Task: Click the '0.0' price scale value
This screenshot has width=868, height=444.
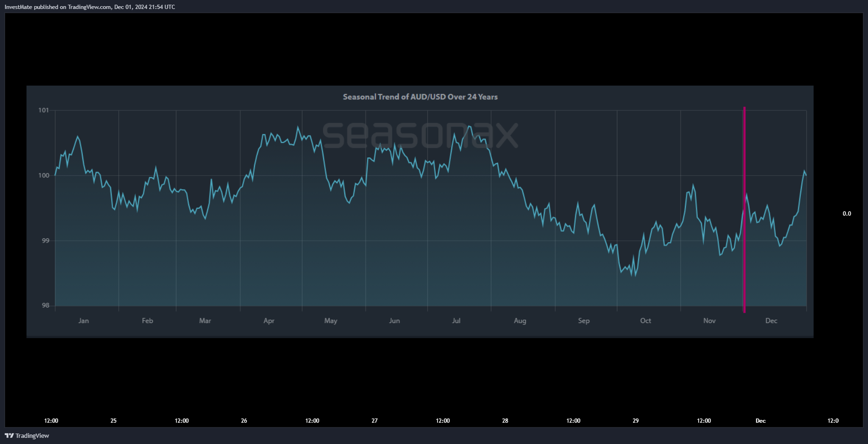Action: click(847, 214)
